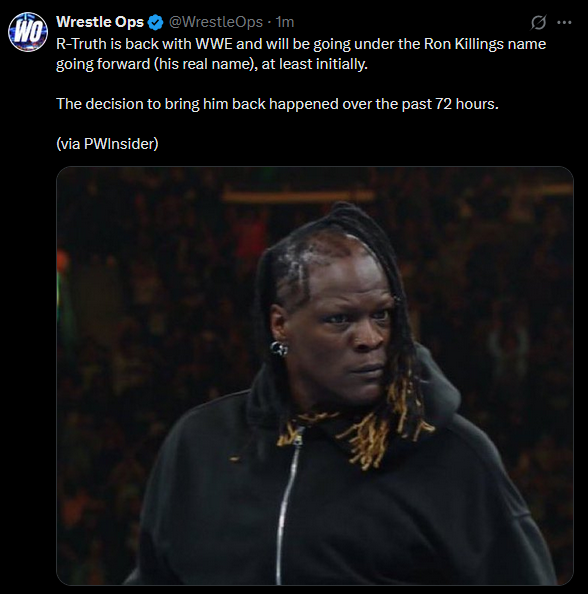Open the Wrestle Ops profile avatar
588x594 pixels.
[28, 32]
